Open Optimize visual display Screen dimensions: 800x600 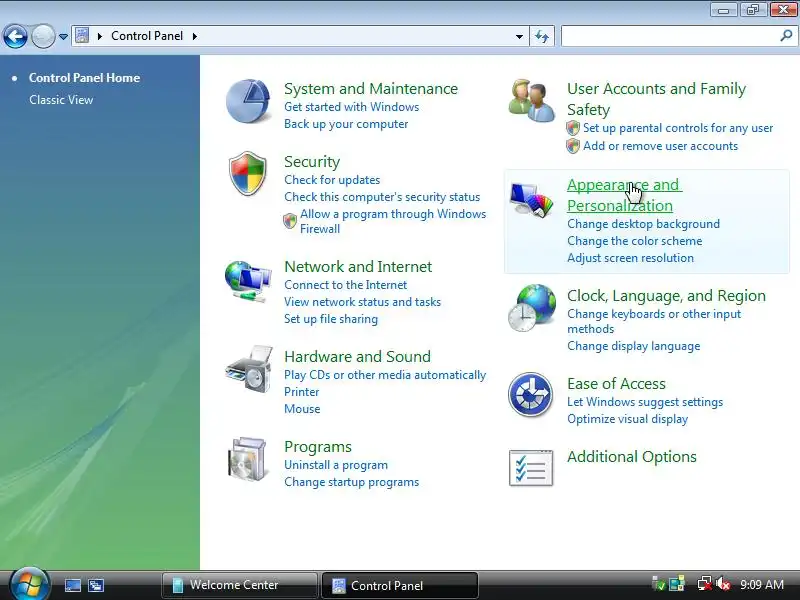[628, 419]
